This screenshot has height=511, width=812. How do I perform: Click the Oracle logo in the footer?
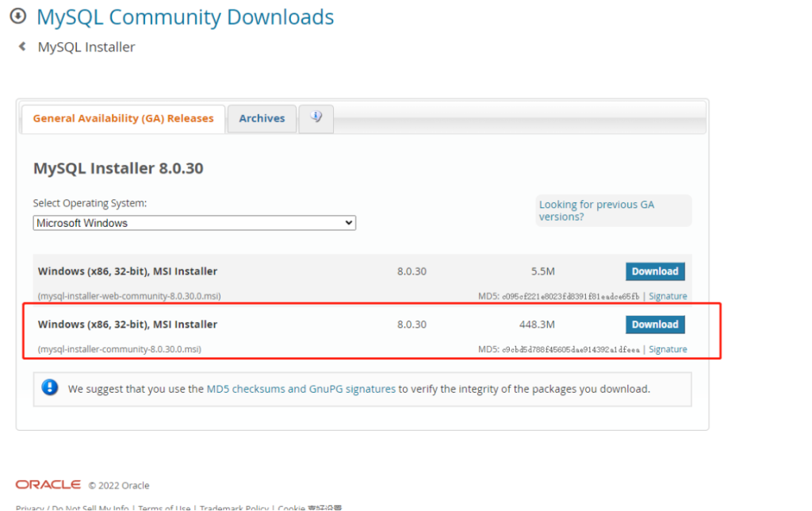[x=48, y=485]
